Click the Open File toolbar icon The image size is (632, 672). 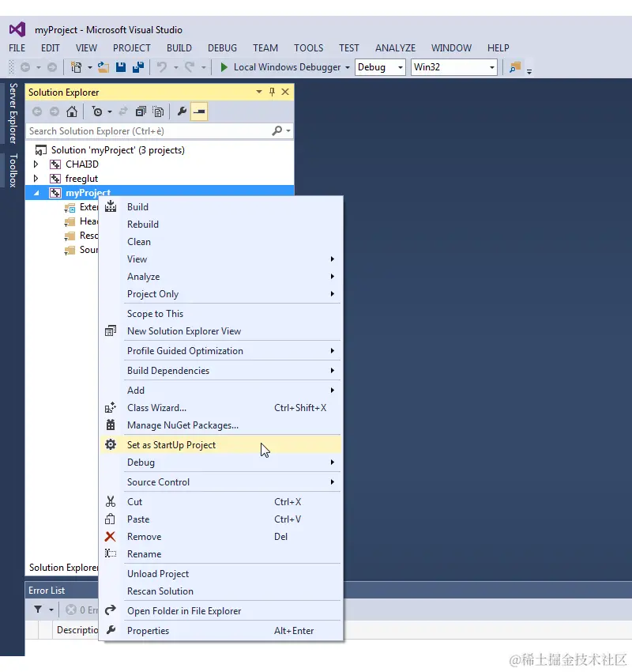103,67
